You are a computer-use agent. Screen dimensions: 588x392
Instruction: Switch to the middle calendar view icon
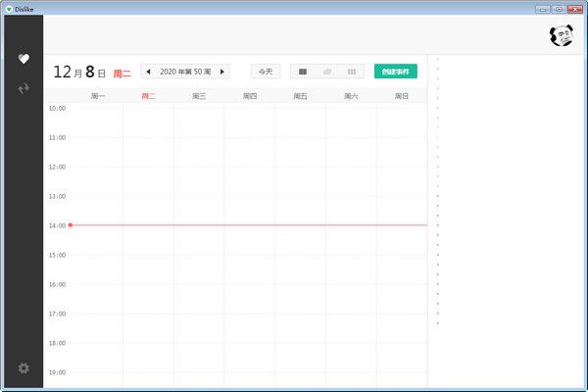pos(327,72)
